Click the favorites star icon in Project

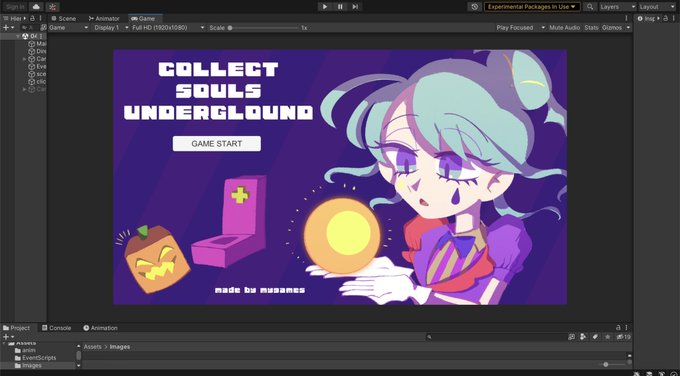608,337
